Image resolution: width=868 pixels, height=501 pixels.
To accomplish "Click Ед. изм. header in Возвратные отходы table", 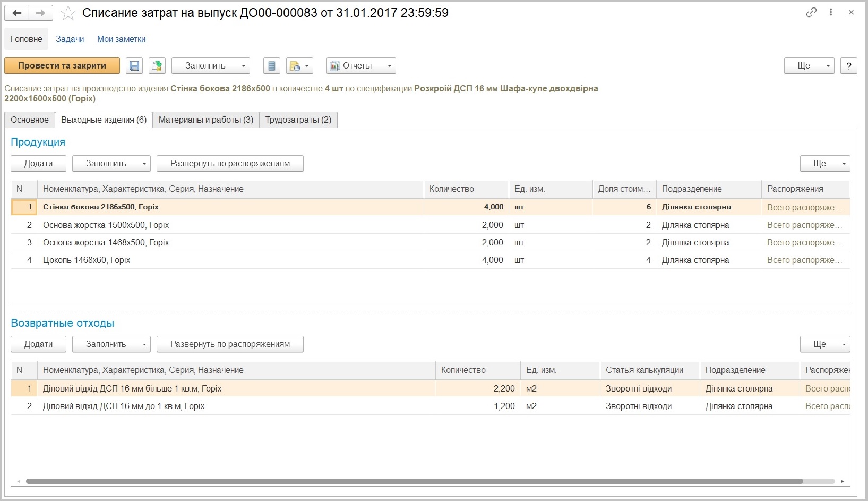I will pos(560,370).
